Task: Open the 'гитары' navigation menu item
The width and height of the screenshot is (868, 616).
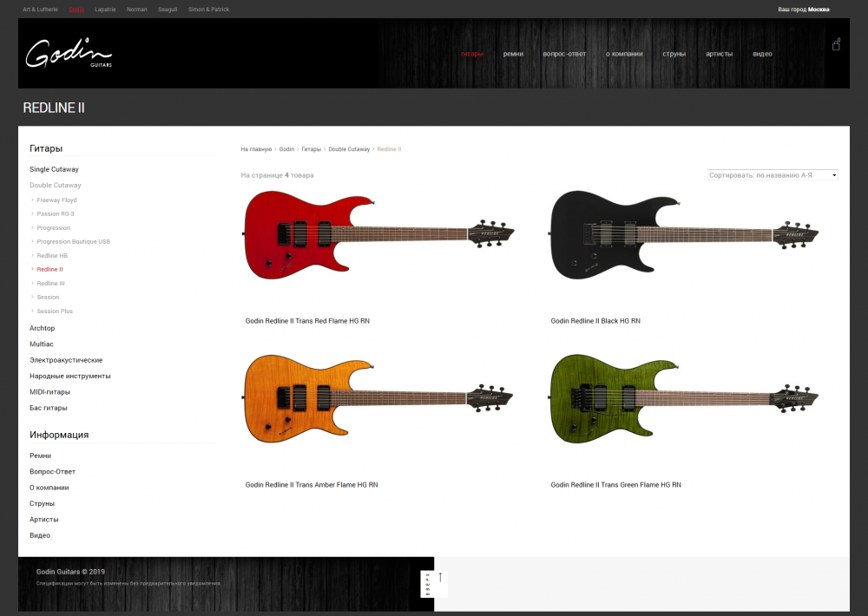Action: (472, 54)
